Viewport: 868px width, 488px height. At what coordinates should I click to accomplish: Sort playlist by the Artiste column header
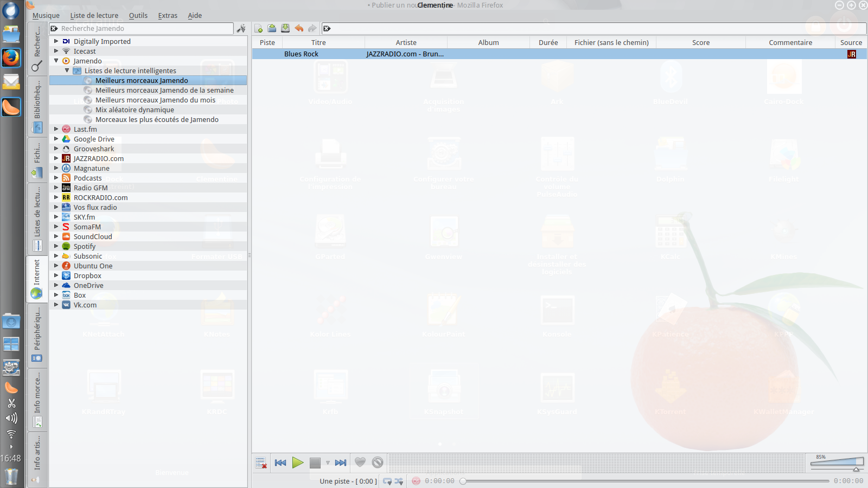[x=406, y=42]
